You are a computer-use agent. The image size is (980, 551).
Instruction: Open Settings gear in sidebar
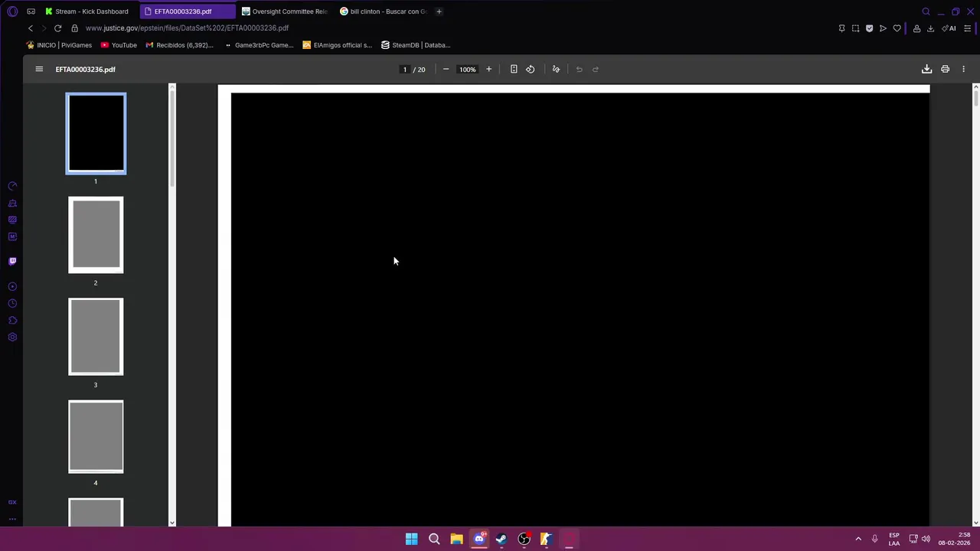coord(12,337)
